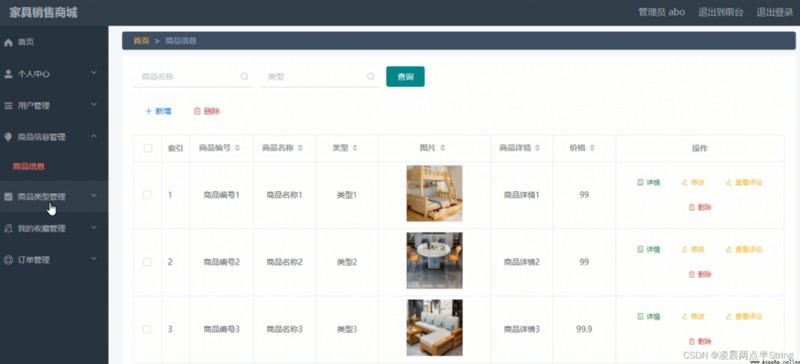Click the globe icon next to 订单管理

(x=8, y=260)
